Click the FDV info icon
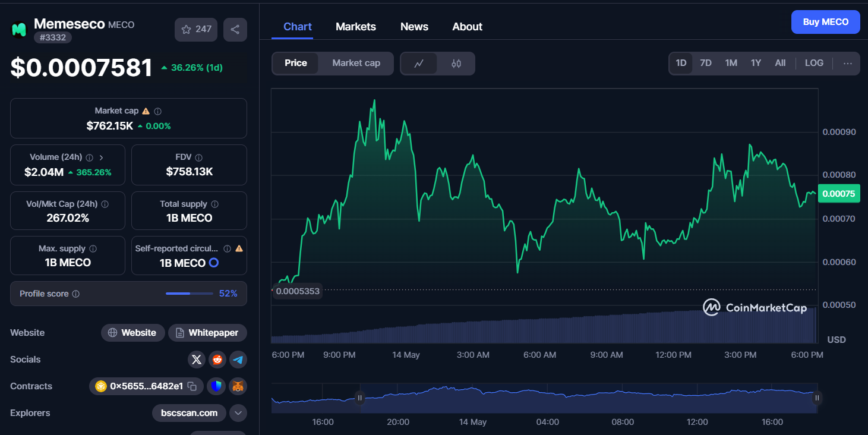Image resolution: width=868 pixels, height=435 pixels. pyautogui.click(x=199, y=157)
